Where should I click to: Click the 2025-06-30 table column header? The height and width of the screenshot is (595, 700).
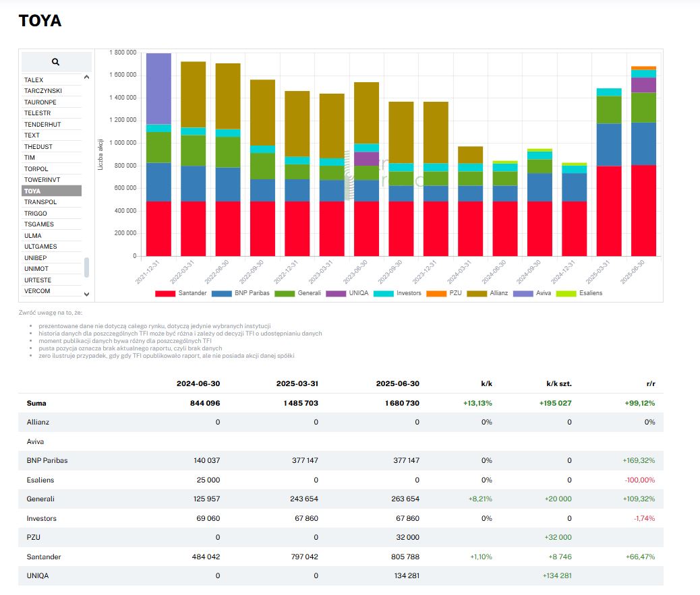[x=398, y=383]
